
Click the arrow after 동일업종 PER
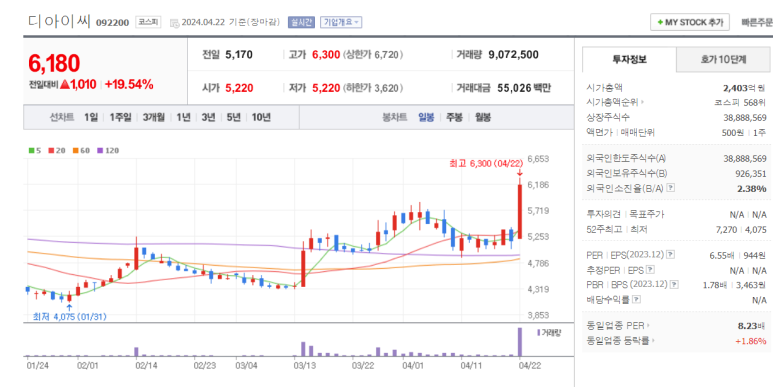(648, 325)
